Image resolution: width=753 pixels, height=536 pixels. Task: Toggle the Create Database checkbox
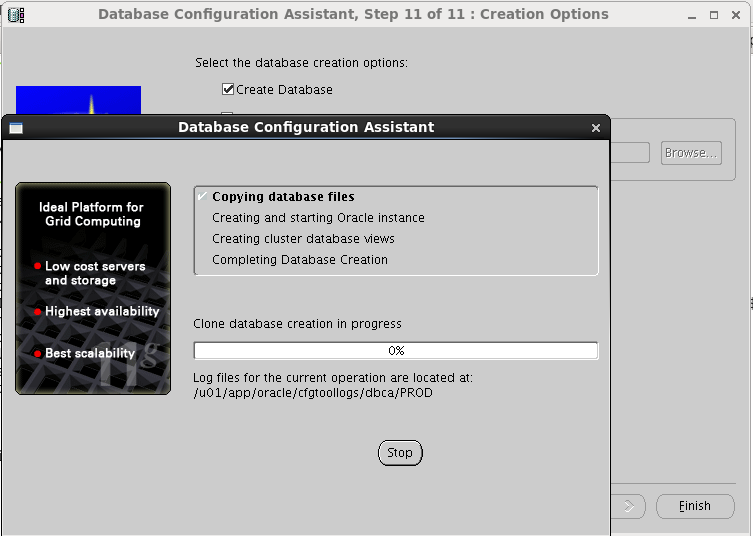(228, 89)
